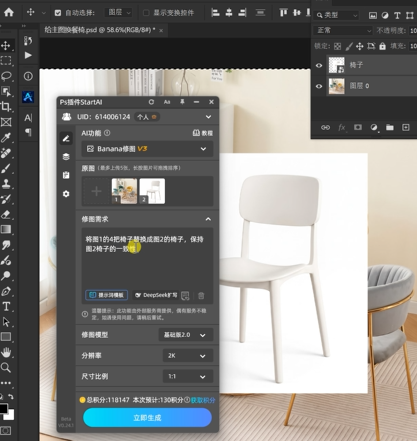The image size is (417, 441).
Task: Click the 获取积分 link
Action: (x=203, y=400)
